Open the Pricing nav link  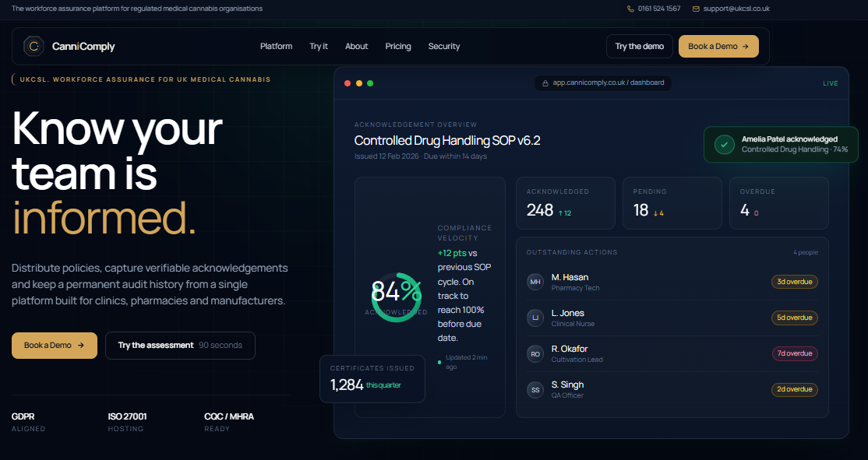point(398,47)
